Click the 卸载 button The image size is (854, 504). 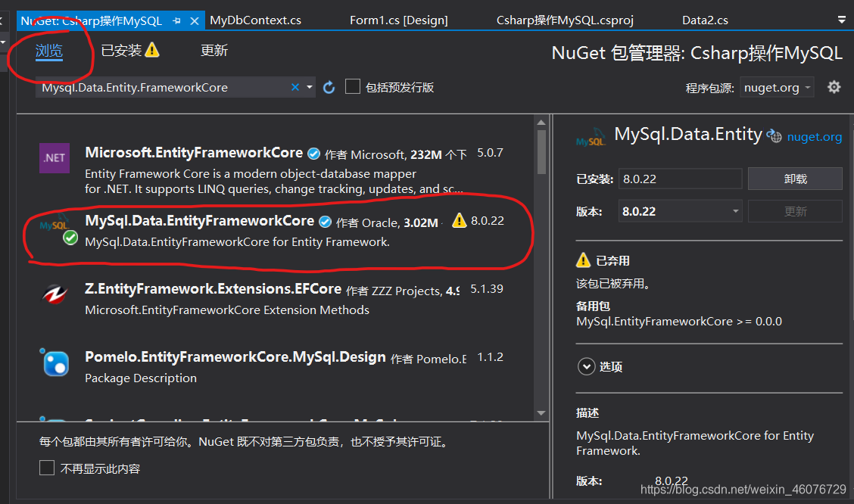[795, 179]
